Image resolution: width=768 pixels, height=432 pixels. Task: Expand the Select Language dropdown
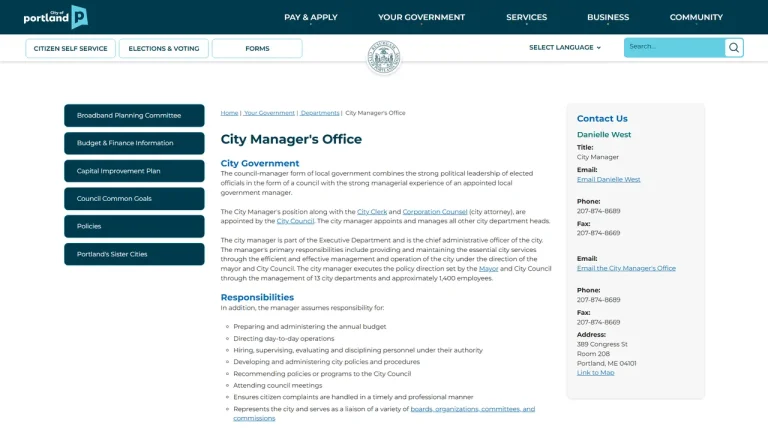[x=565, y=48]
